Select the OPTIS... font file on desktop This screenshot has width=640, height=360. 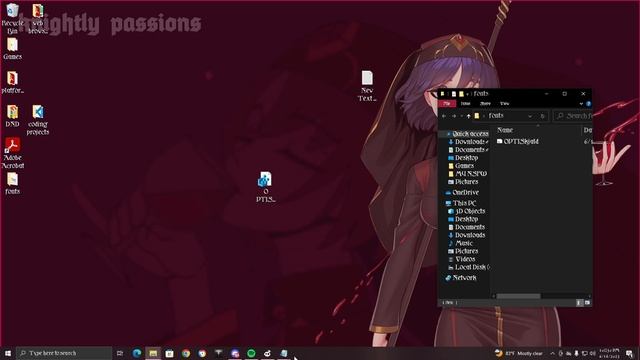[265, 187]
